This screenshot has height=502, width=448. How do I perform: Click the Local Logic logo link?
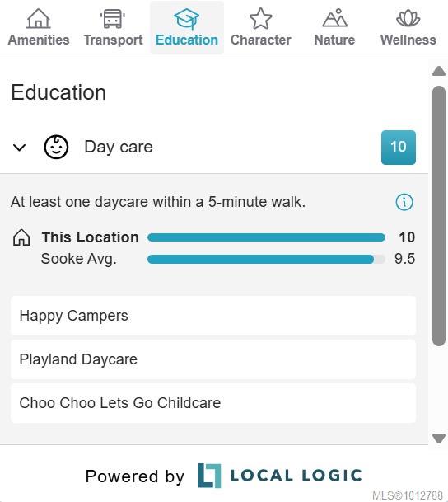click(x=279, y=476)
